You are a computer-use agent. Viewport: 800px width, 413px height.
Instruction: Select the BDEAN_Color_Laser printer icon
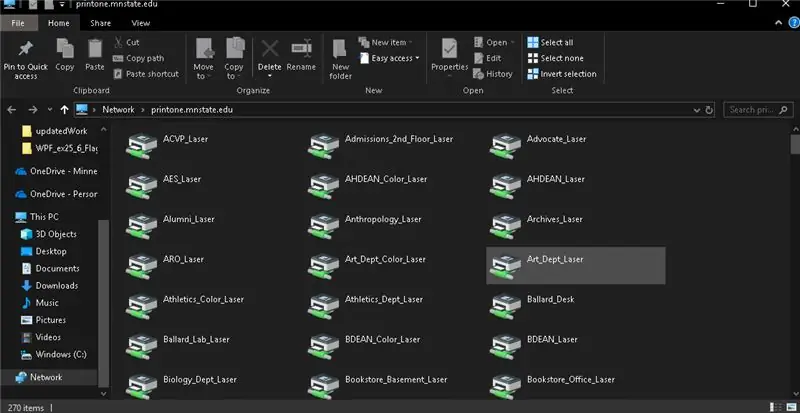tap(323, 347)
